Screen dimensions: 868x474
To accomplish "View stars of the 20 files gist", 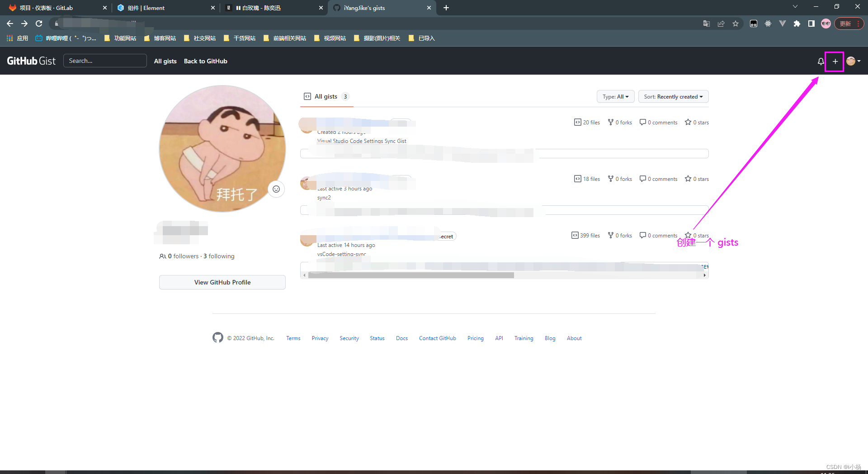I will [x=697, y=122].
